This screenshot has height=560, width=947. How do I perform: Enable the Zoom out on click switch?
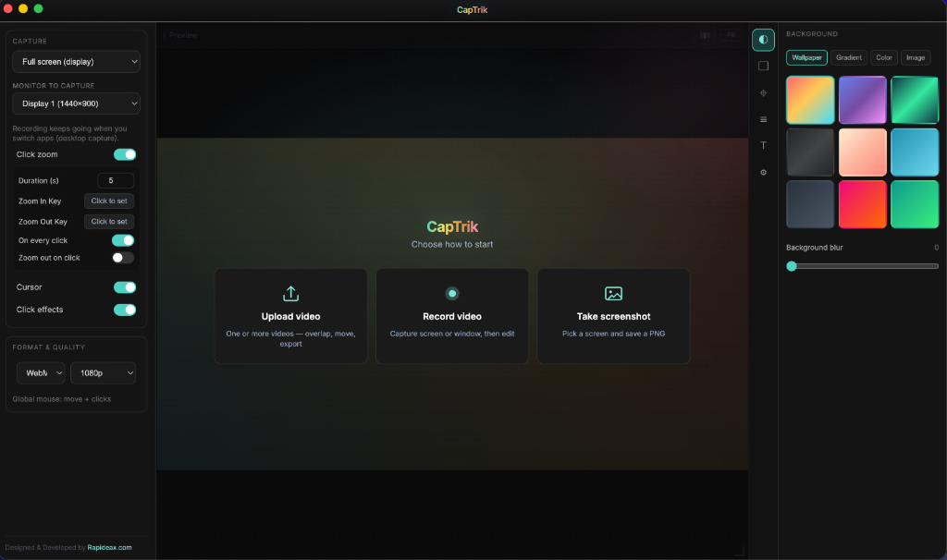[123, 258]
